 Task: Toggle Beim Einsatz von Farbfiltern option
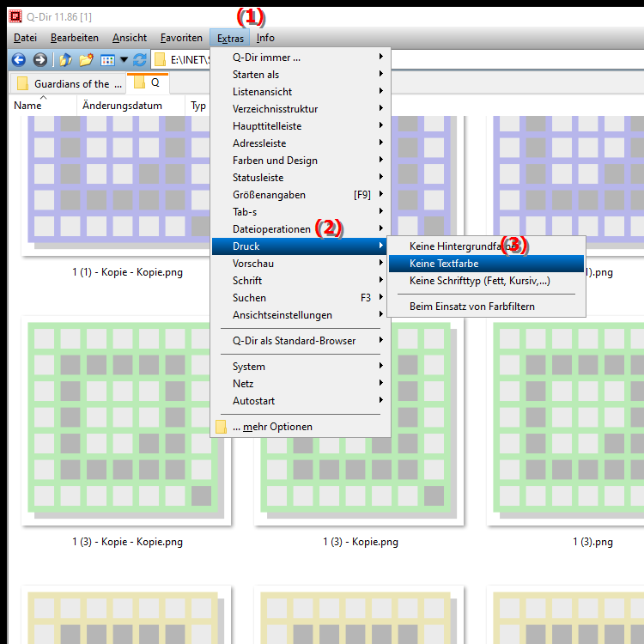(486, 307)
